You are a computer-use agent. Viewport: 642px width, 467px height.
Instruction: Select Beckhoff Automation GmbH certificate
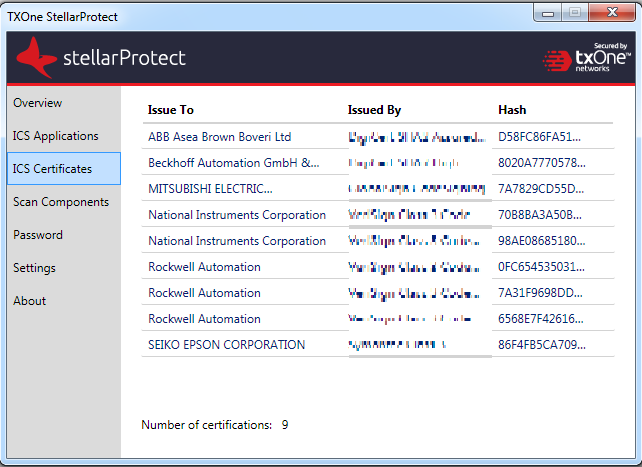point(378,163)
